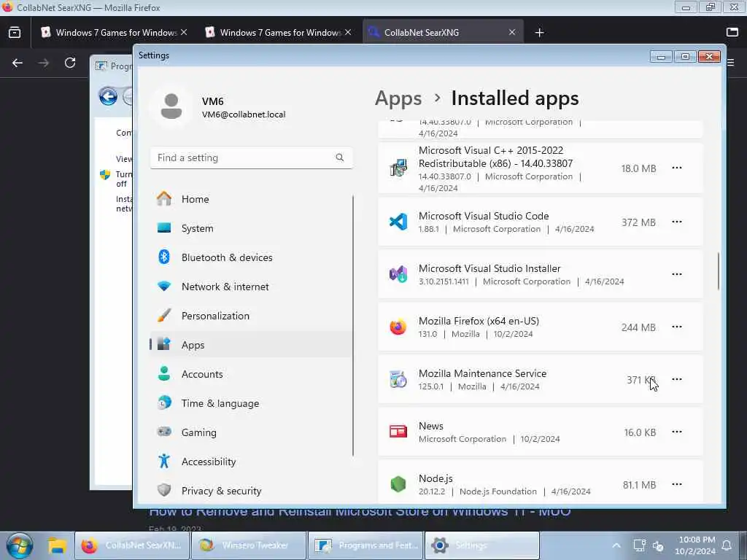Open options menu for Microsoft Visual Studio Code
Screen dimensions: 747x560
(x=676, y=222)
